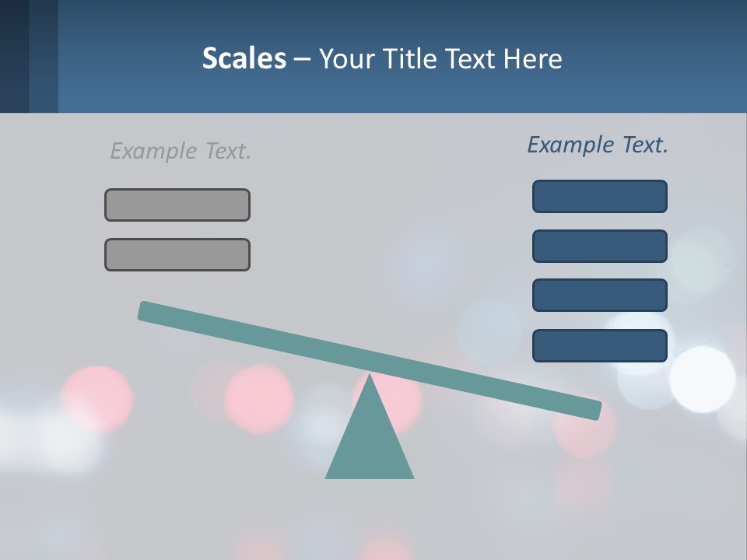The height and width of the screenshot is (560, 747).
Task: Click the pink circle just left of triangle
Action: coord(258,399)
